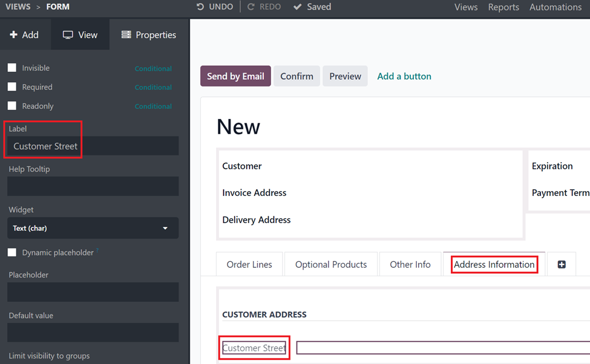The width and height of the screenshot is (590, 364).
Task: Open Dynamic placeholder help question mark
Action: pos(97,250)
